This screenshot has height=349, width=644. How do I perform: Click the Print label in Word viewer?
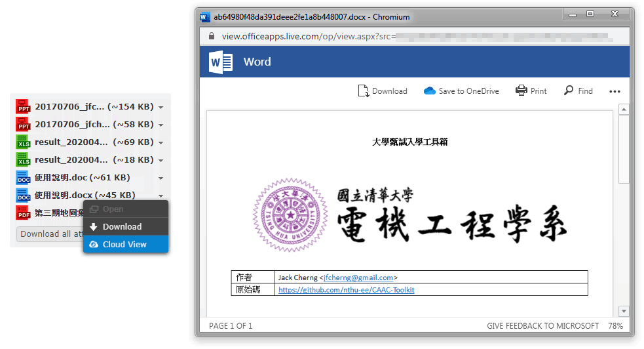coord(539,91)
